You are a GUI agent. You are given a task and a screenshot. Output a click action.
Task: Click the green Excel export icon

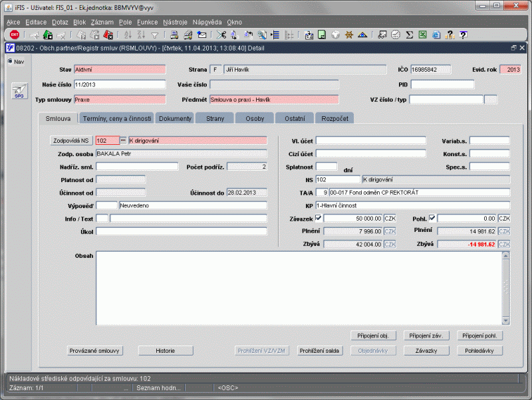(x=422, y=35)
